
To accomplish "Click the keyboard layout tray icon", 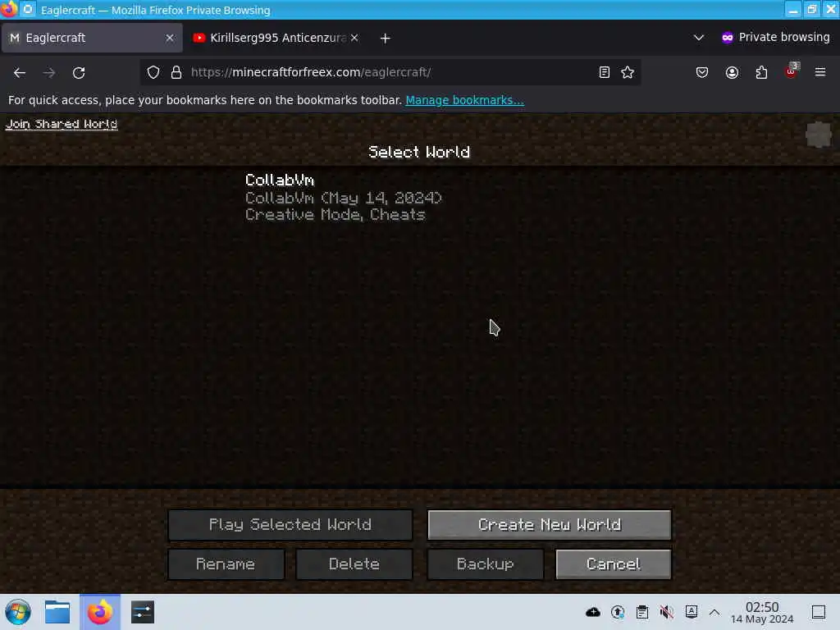I will 692,612.
